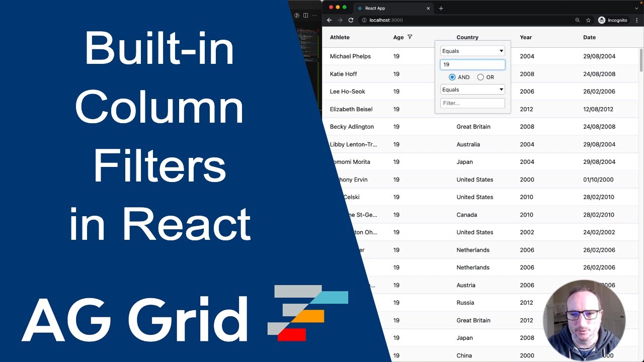Viewport: 644px width, 362px height.
Task: Select the React App tab
Action: click(392, 8)
